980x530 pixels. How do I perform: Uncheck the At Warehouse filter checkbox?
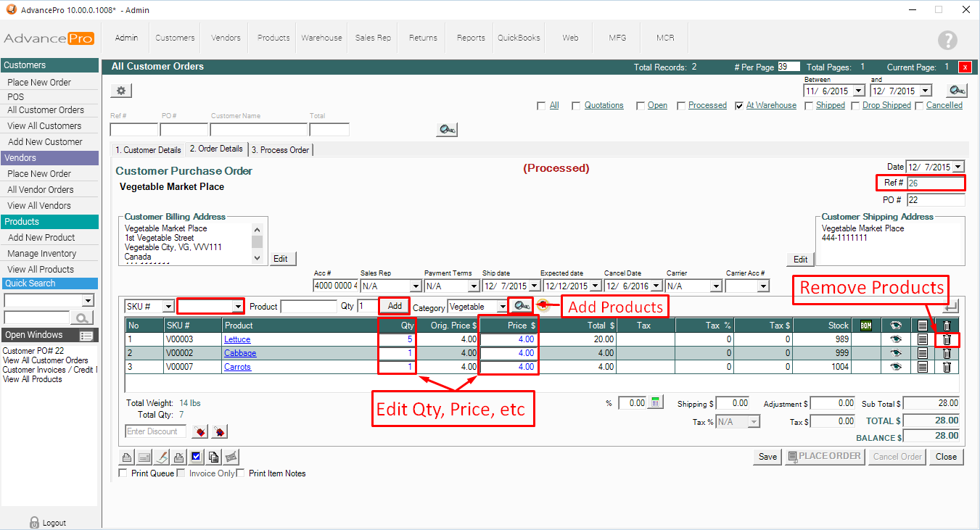(739, 106)
